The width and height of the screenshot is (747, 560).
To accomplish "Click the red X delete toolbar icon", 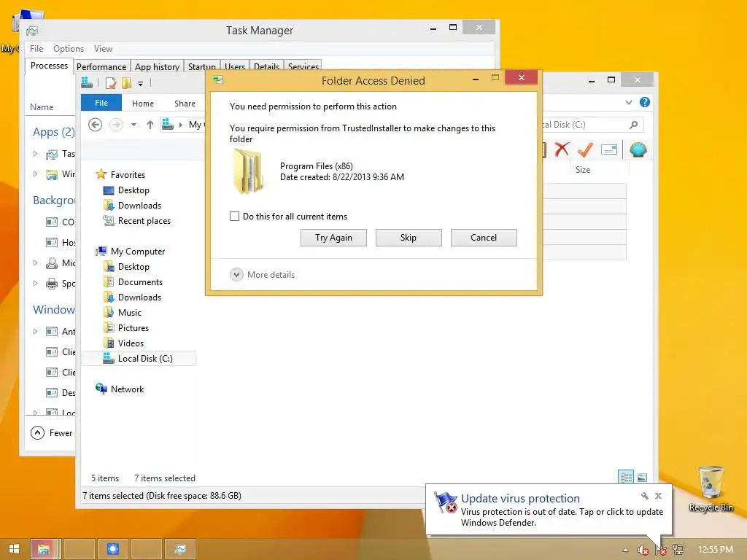I will [562, 149].
